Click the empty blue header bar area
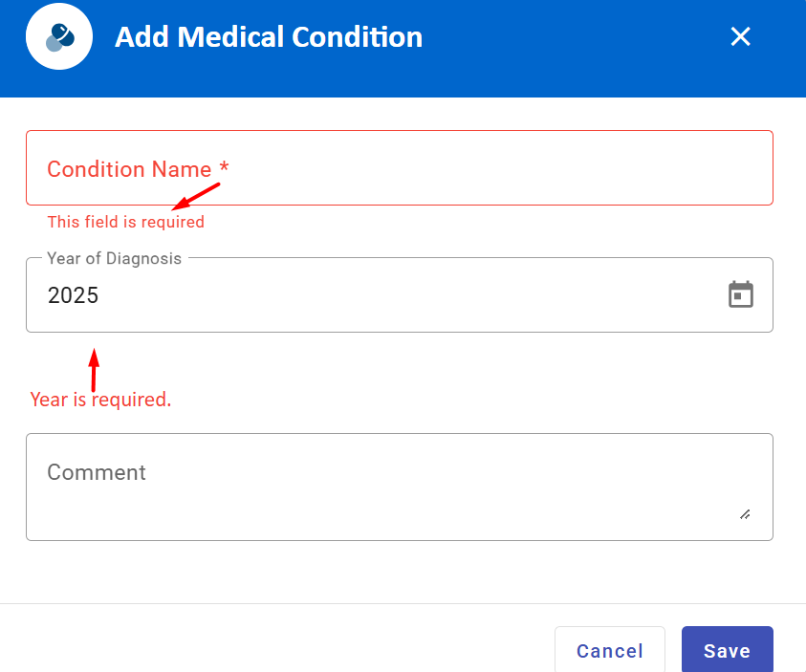Viewport: 806px width, 672px height. click(574, 37)
